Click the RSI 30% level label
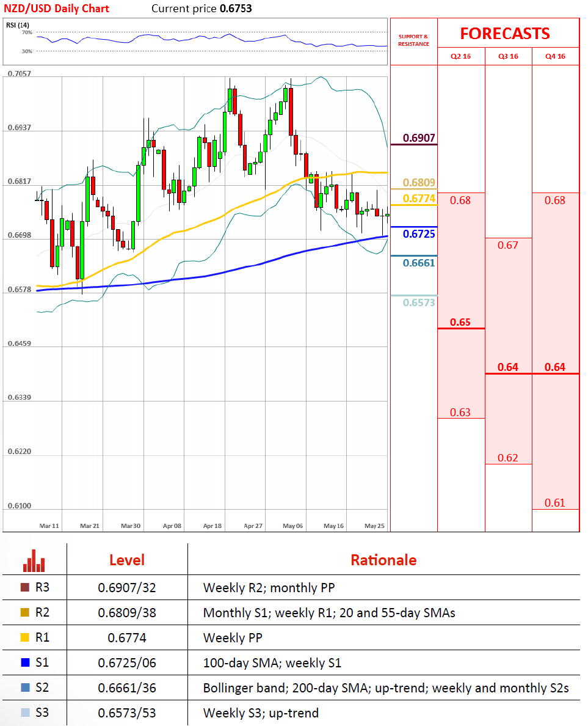 point(27,51)
